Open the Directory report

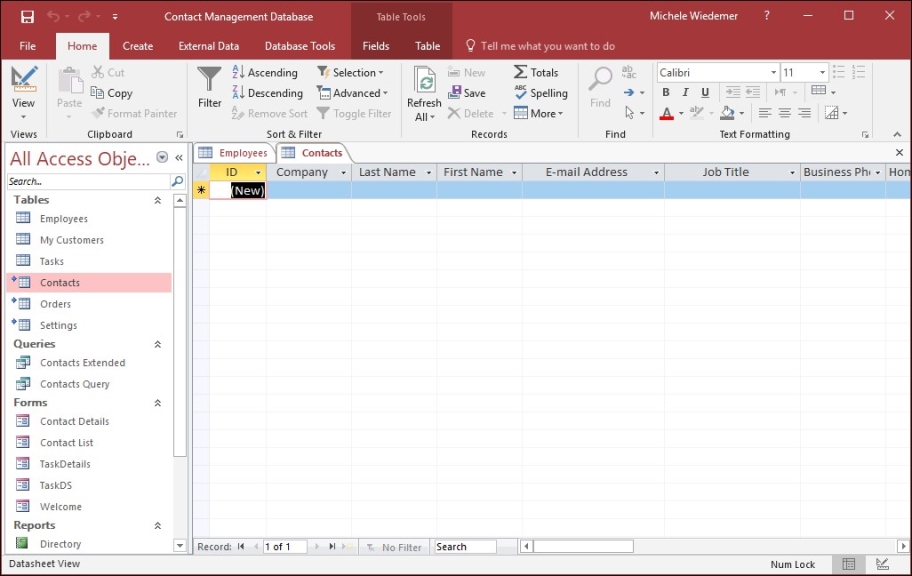tap(60, 544)
